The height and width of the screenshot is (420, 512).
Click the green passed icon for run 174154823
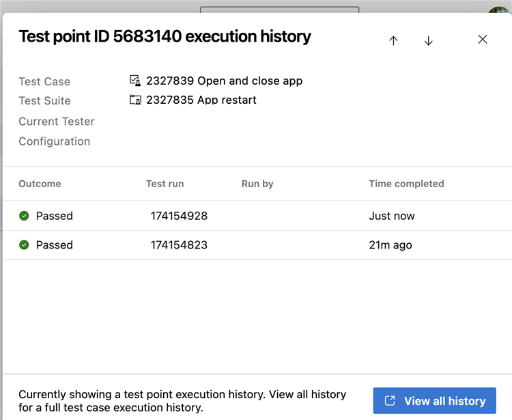[x=24, y=244]
